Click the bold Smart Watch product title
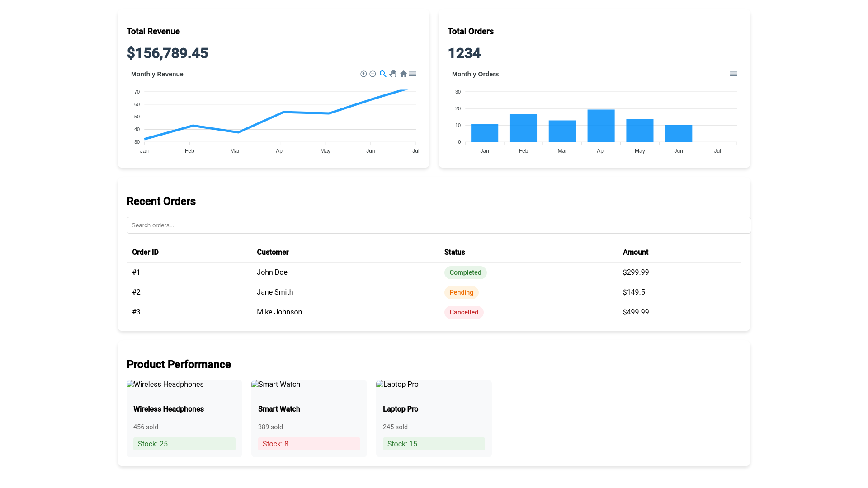This screenshot has width=868, height=488. [x=279, y=409]
